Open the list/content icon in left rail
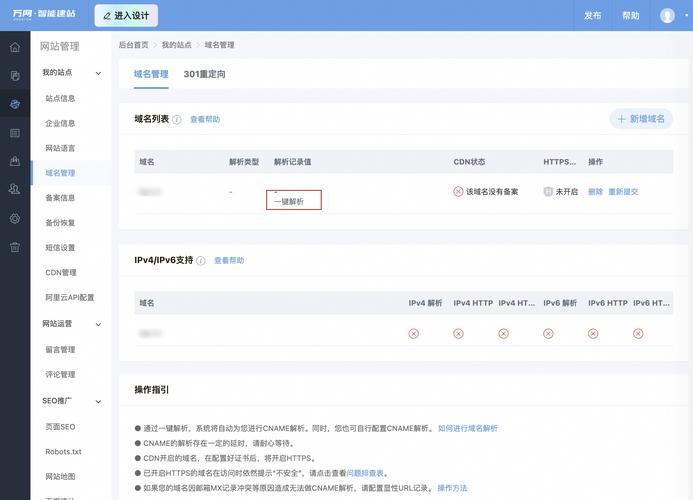The height and width of the screenshot is (500, 693). [15, 133]
